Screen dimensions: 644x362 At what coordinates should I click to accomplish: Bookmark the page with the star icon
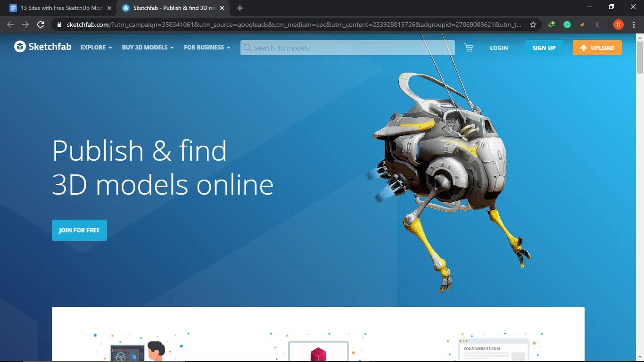point(533,24)
